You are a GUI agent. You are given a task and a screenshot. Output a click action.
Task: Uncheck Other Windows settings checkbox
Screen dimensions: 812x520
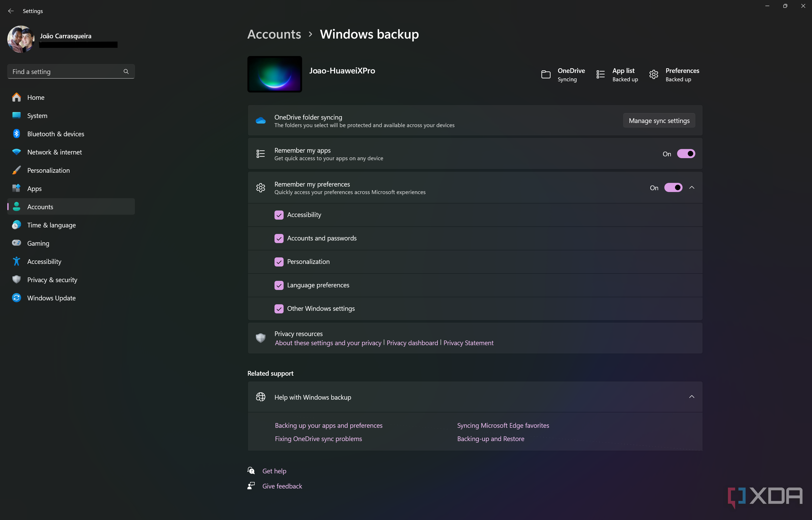(279, 309)
